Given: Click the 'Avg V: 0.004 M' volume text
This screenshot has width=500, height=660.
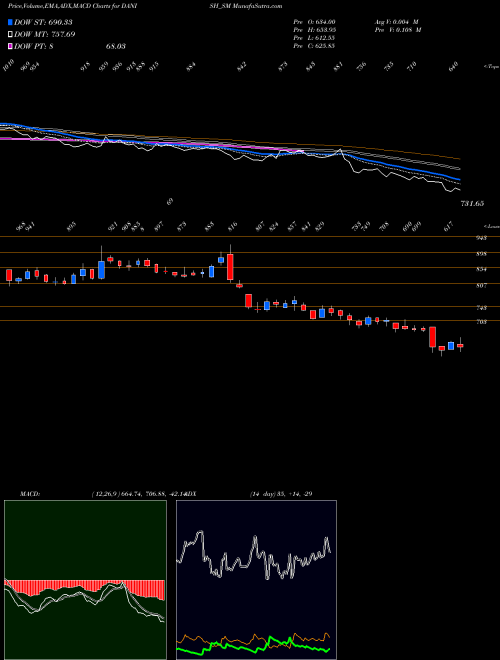Looking at the screenshot, I should [x=396, y=22].
